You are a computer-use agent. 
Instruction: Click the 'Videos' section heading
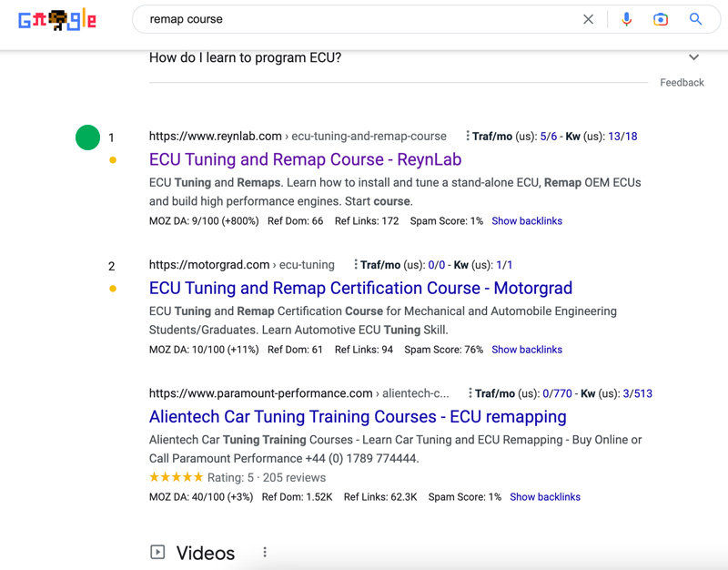pos(206,554)
